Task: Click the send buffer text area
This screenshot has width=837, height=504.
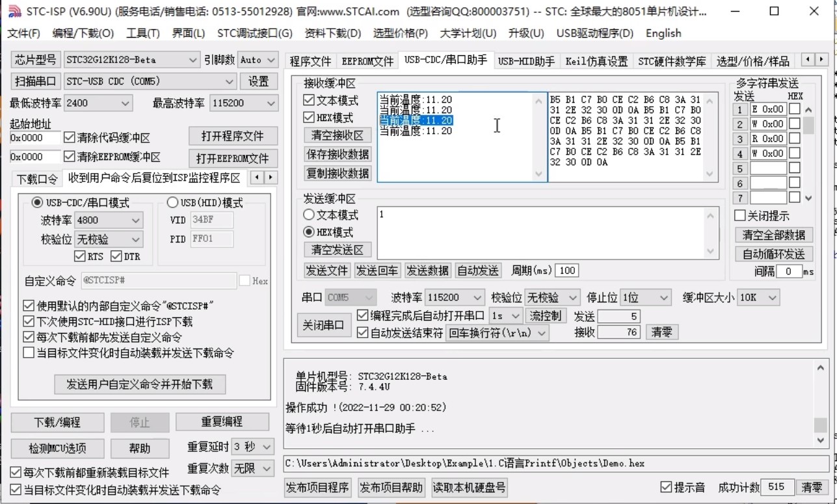Action: [548, 233]
